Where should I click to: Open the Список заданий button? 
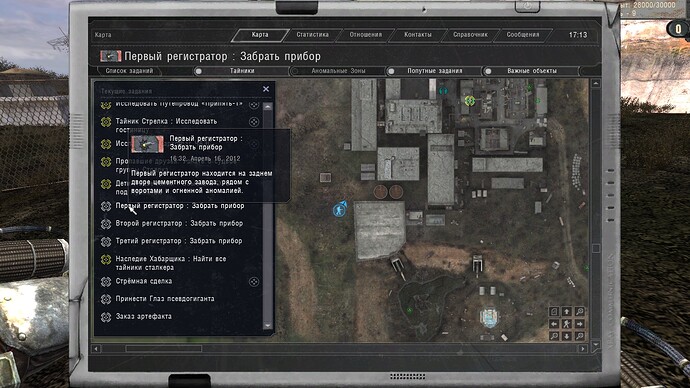(129, 71)
